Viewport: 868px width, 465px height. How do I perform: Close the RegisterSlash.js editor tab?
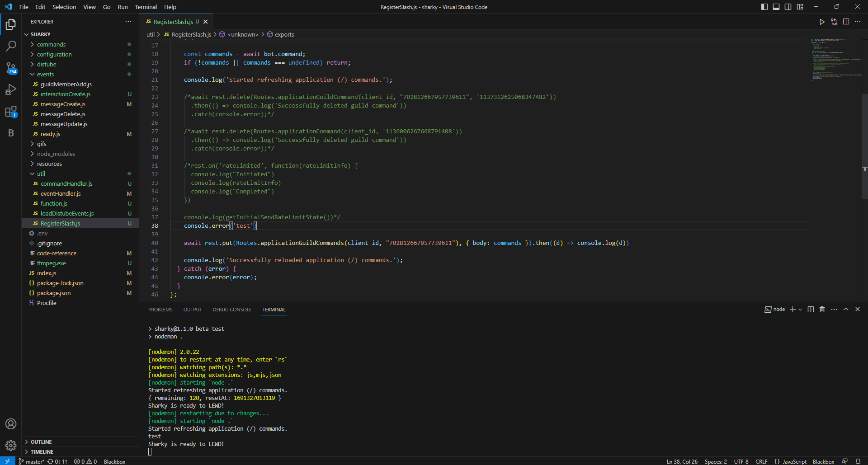pyautogui.click(x=206, y=22)
